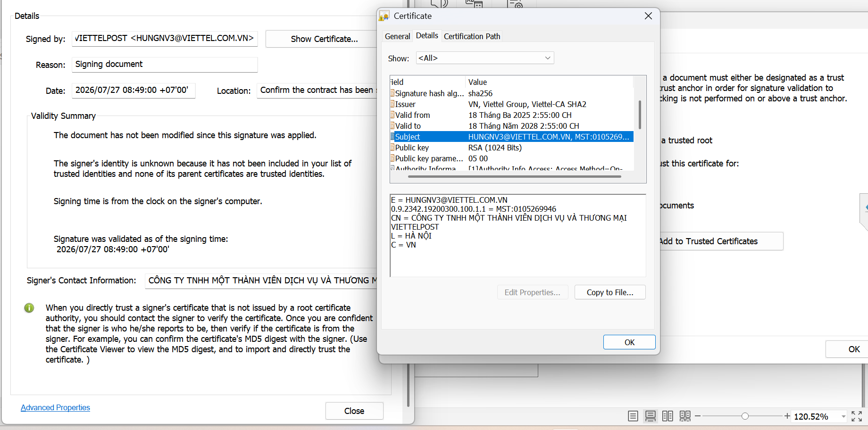868x430 pixels.
Task: Toggle full screen mode icon
Action: point(857,416)
